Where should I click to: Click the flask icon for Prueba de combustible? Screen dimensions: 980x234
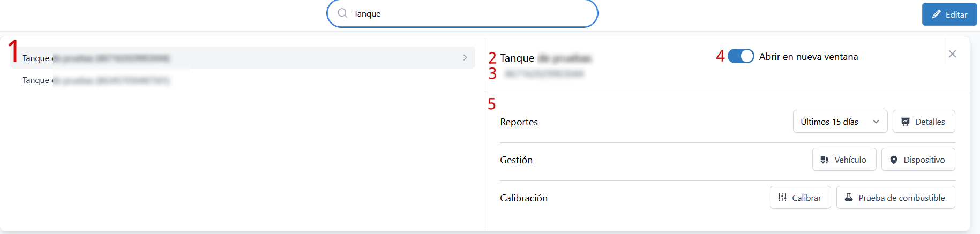[849, 198]
